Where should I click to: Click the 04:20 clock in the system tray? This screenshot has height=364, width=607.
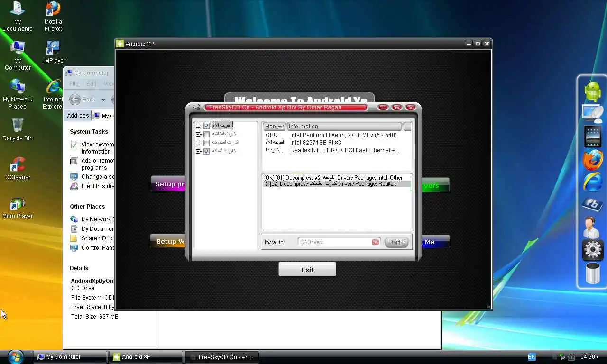point(590,357)
